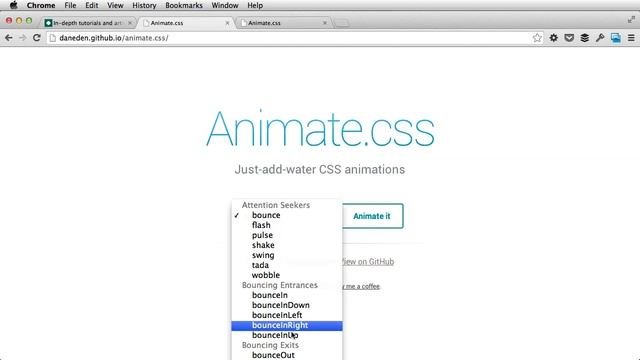
Task: Select bounceIn animation option
Action: pos(287,295)
